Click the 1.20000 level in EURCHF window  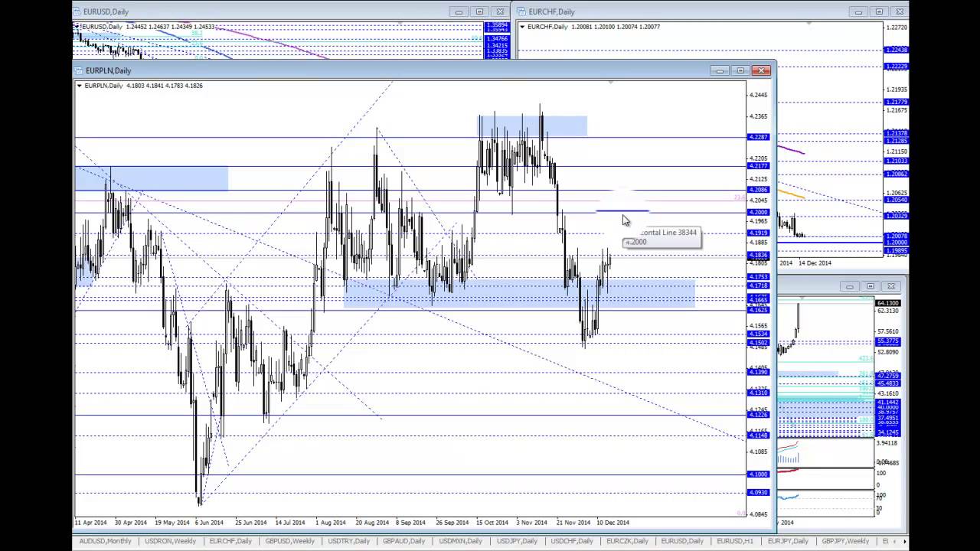(897, 243)
